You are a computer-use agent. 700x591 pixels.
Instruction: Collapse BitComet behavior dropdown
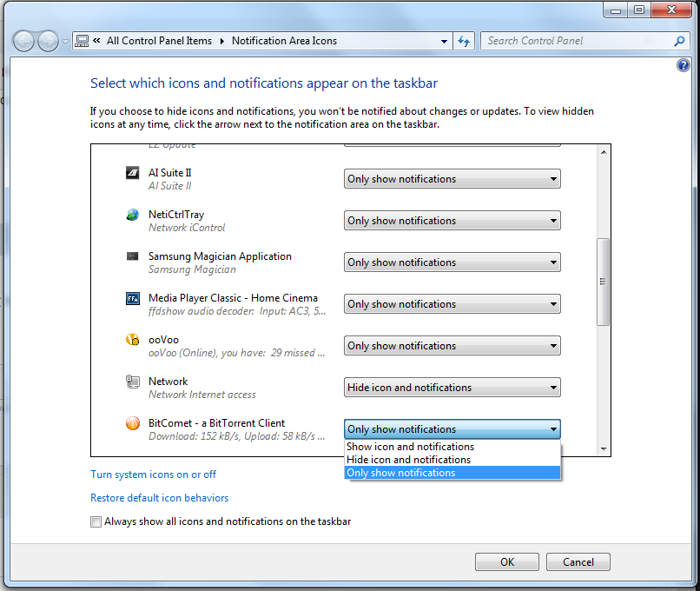[452, 429]
